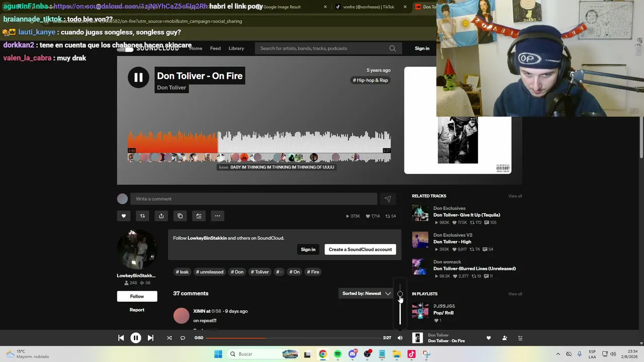This screenshot has width=644, height=362.
Task: Click the Write a comment field
Action: [x=254, y=199]
